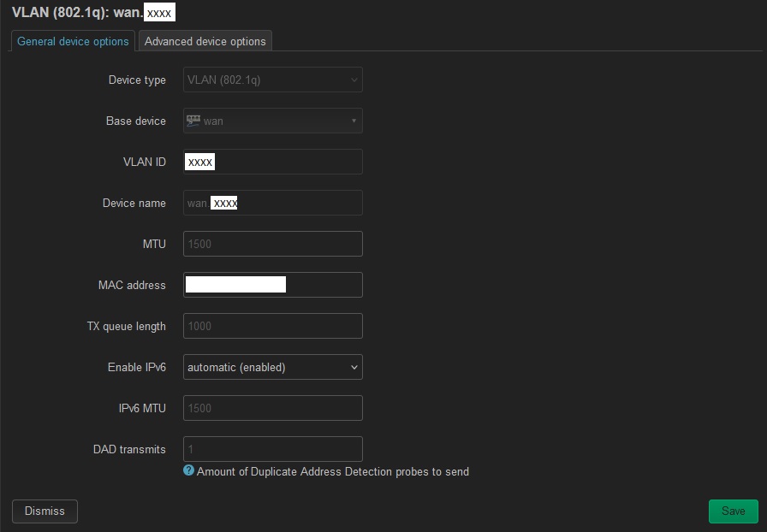The height and width of the screenshot is (532, 767).
Task: Click the DAD transmits label
Action: pyautogui.click(x=129, y=449)
